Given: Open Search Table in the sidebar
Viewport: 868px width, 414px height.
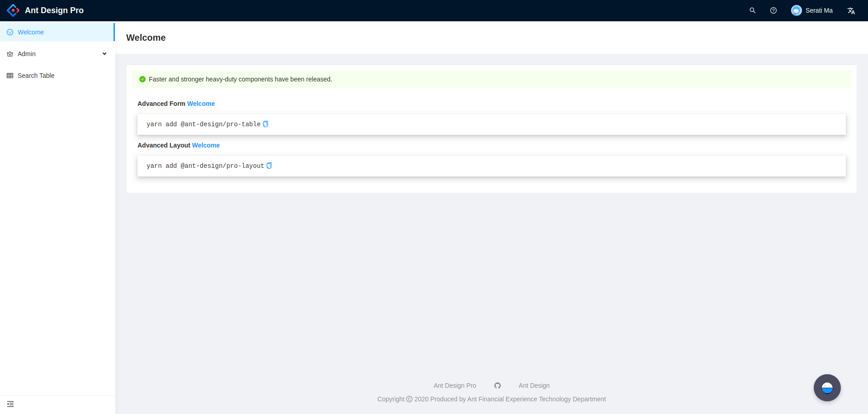Looking at the screenshot, I should click(57, 76).
